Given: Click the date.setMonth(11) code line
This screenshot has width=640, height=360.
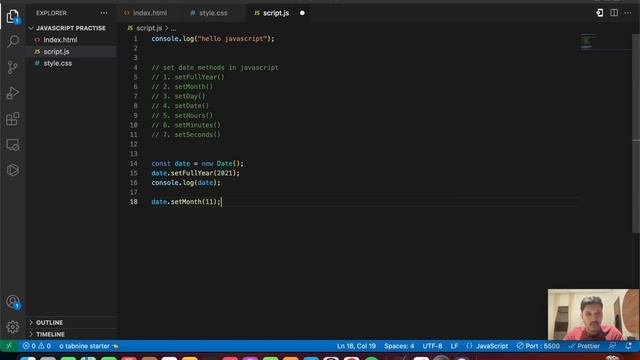Looking at the screenshot, I should [x=186, y=202].
